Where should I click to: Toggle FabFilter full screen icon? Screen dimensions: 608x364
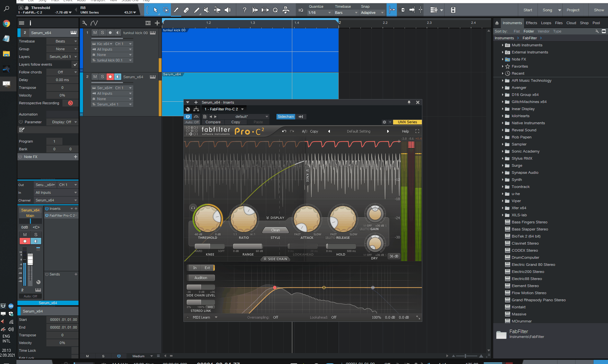pos(417,131)
